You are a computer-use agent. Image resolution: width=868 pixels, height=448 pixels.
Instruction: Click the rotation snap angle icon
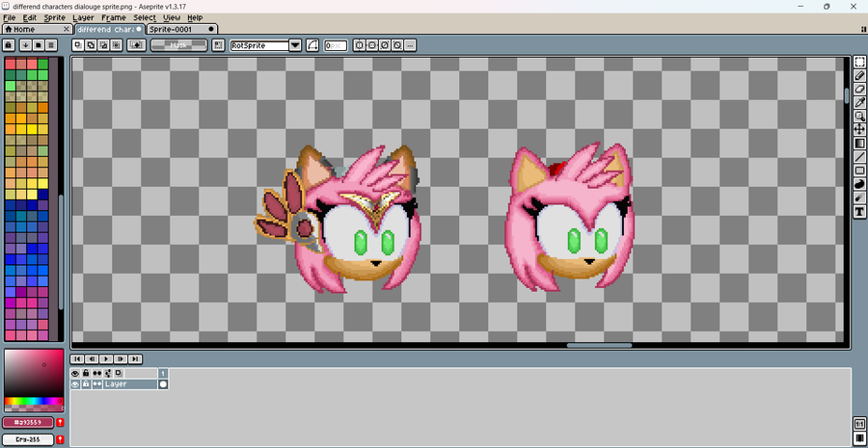[312, 45]
